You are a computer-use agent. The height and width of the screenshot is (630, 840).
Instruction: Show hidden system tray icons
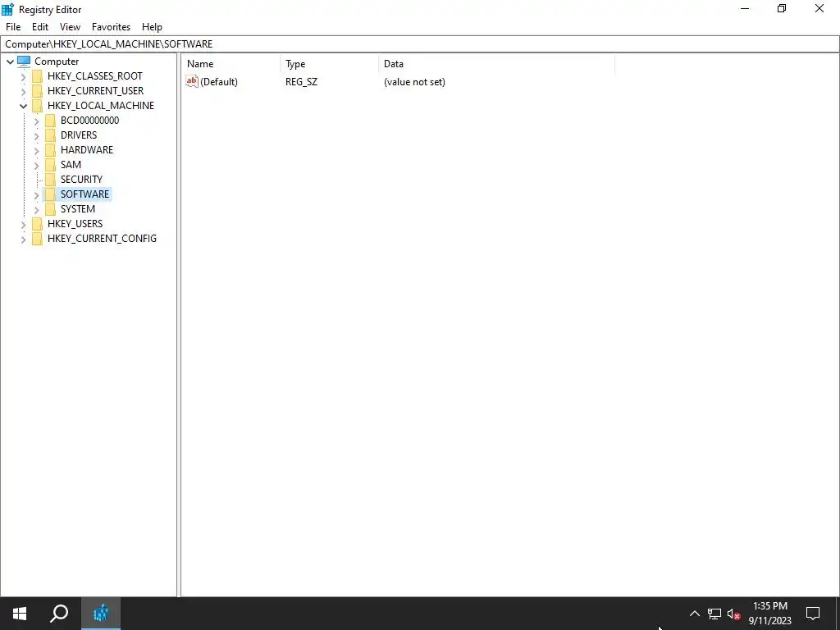click(694, 614)
